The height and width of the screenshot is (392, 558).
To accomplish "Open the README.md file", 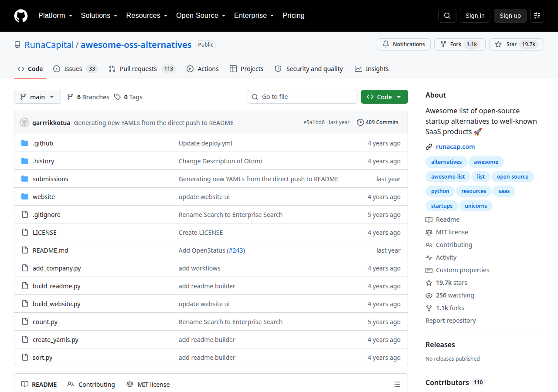I will 51,250.
